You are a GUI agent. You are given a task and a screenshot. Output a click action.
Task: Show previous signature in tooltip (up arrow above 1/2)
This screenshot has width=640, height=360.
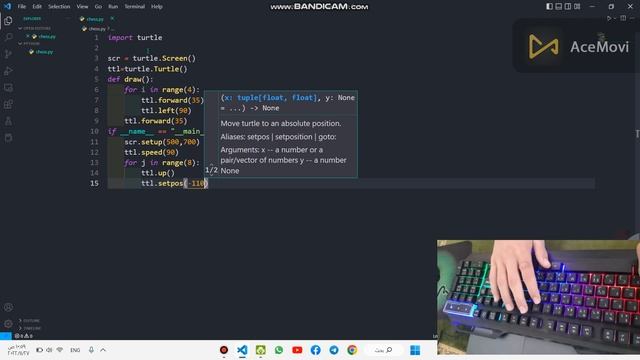click(x=211, y=164)
